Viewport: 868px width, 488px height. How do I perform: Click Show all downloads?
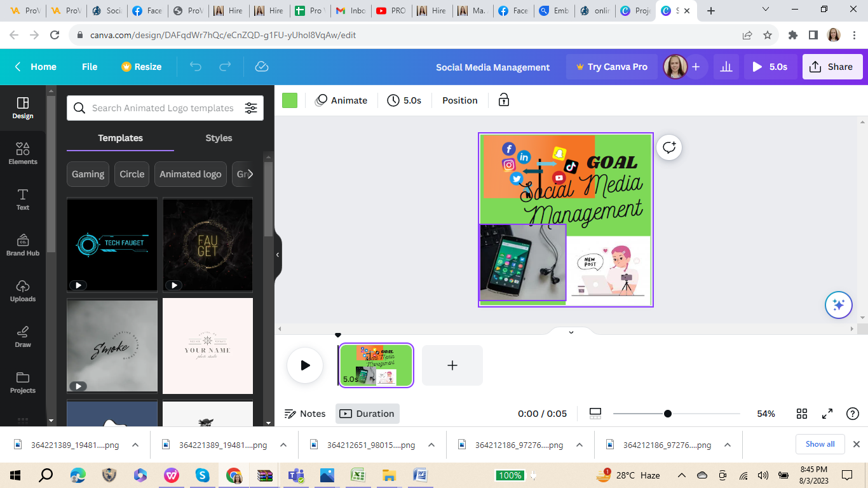pyautogui.click(x=820, y=444)
